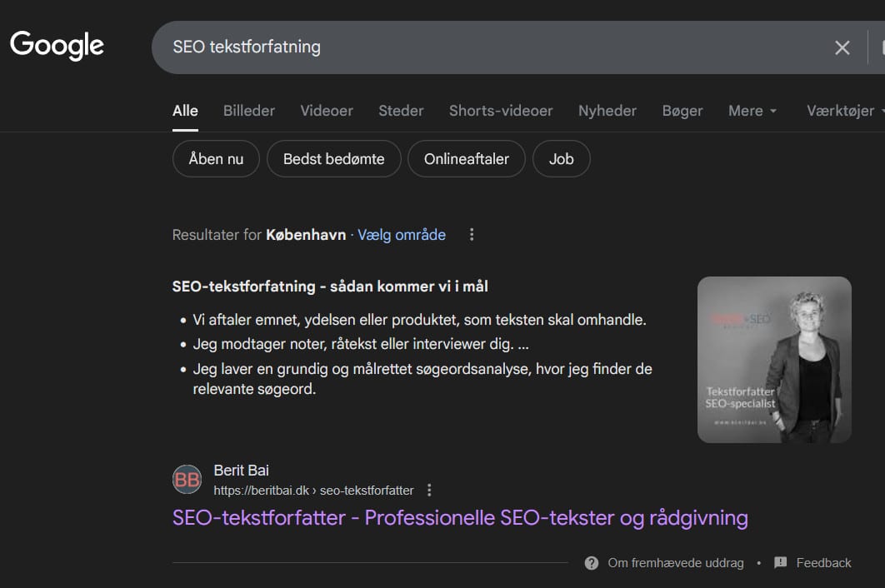Click the Google logo
Viewport: 885px width, 588px height.
tap(57, 46)
